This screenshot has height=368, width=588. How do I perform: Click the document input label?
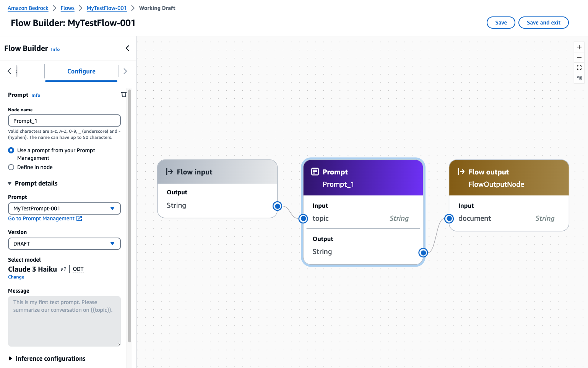[474, 218]
